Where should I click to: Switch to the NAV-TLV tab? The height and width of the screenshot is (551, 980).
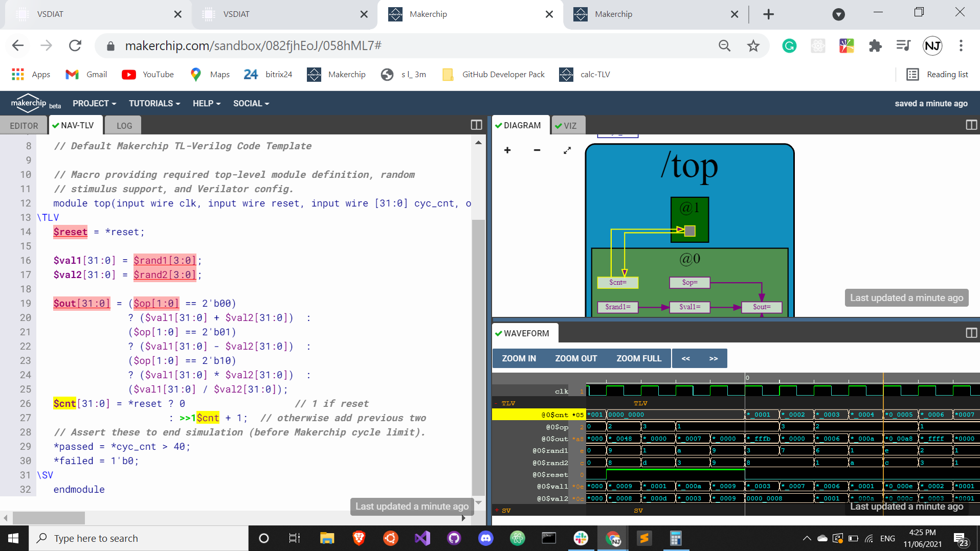click(x=75, y=125)
